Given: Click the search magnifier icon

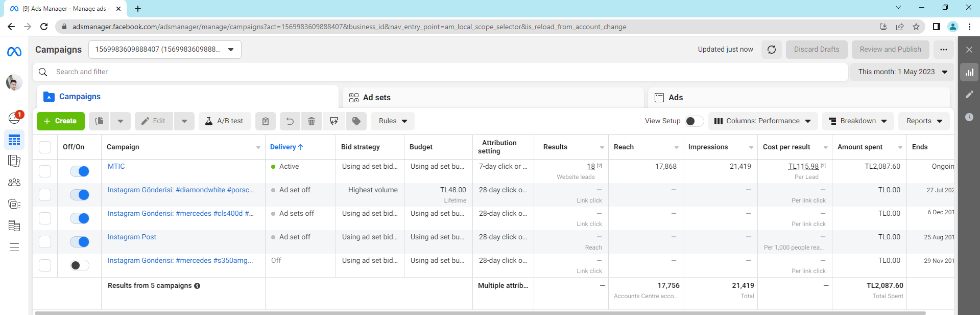Looking at the screenshot, I should [43, 72].
